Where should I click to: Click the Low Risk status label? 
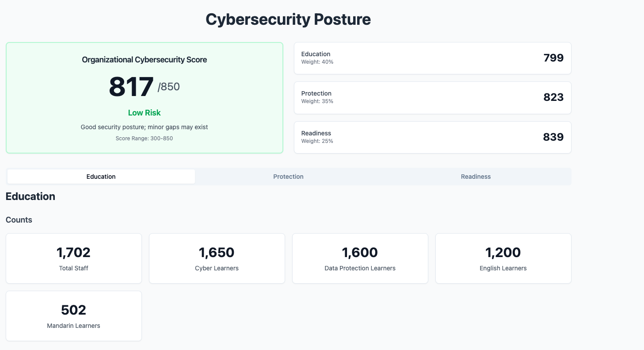pos(144,113)
